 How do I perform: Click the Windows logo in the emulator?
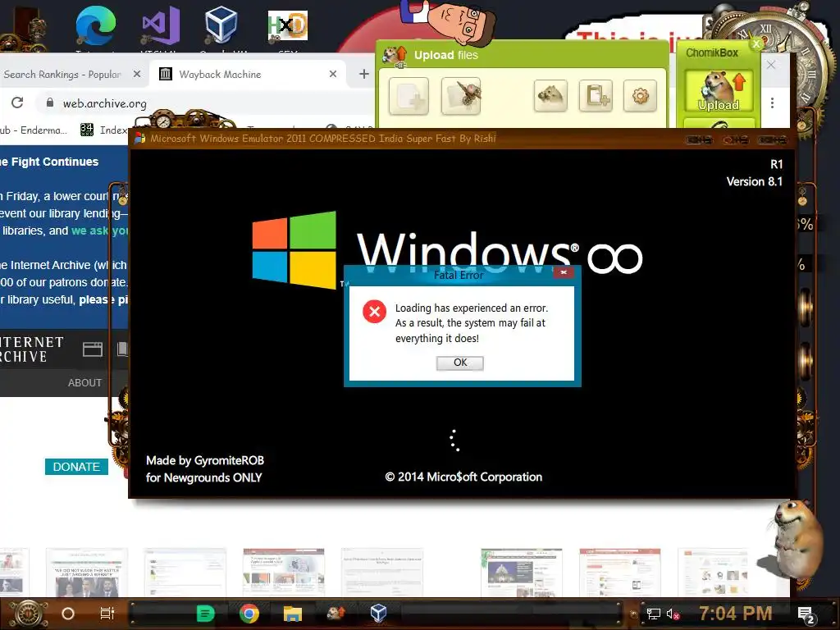[294, 250]
